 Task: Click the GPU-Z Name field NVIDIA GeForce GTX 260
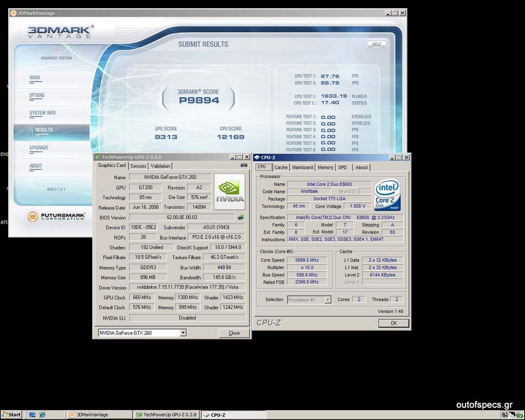point(170,177)
